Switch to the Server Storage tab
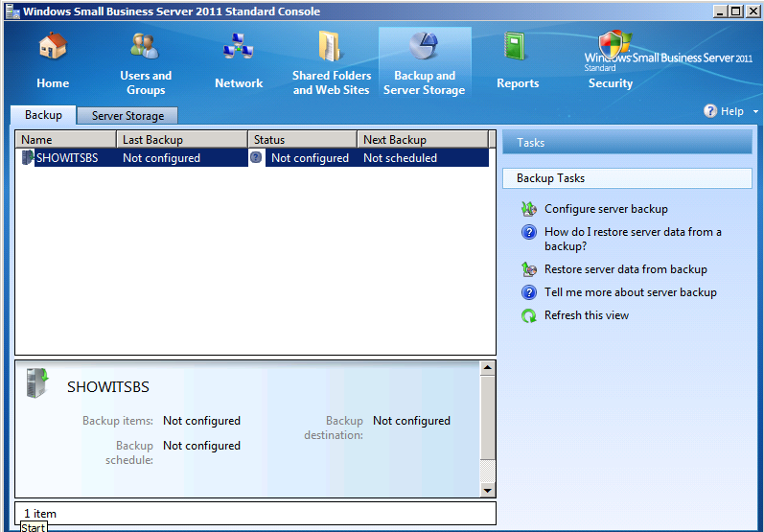764x532 pixels. pos(127,116)
